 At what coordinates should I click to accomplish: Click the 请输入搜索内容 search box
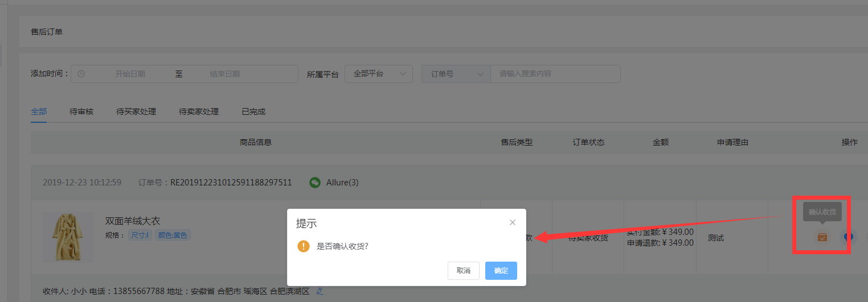pyautogui.click(x=555, y=74)
